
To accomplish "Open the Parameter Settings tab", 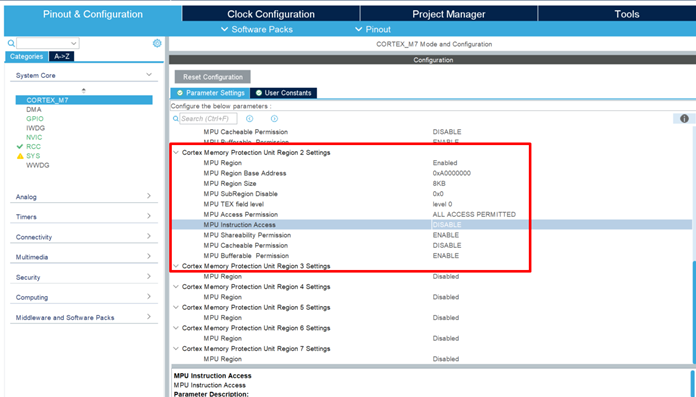I will point(210,93).
